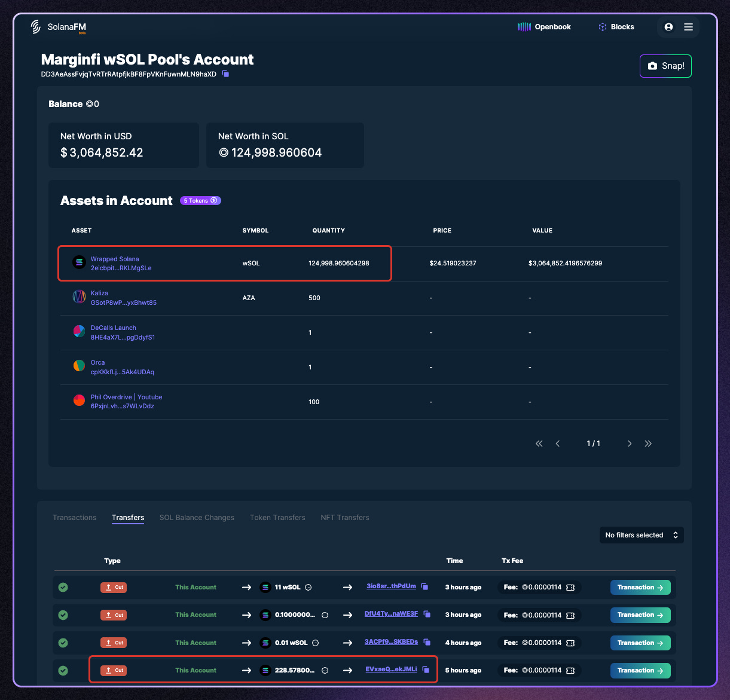Open the Blocks page
The width and height of the screenshot is (730, 700).
[616, 27]
